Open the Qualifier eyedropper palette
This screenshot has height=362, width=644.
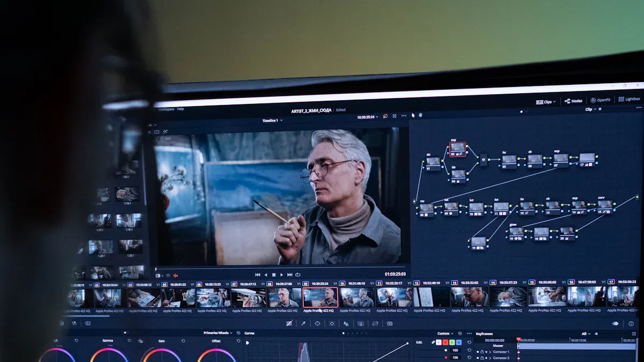pyautogui.click(x=303, y=323)
